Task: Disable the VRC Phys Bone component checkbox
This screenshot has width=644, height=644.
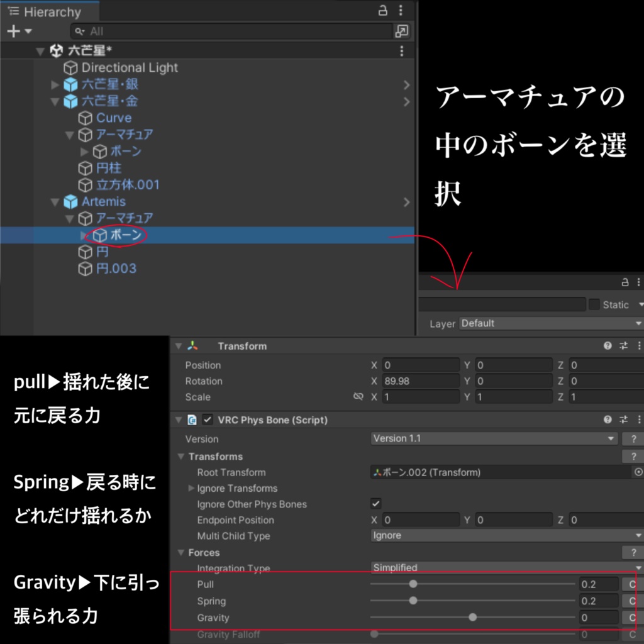Action: 208,419
